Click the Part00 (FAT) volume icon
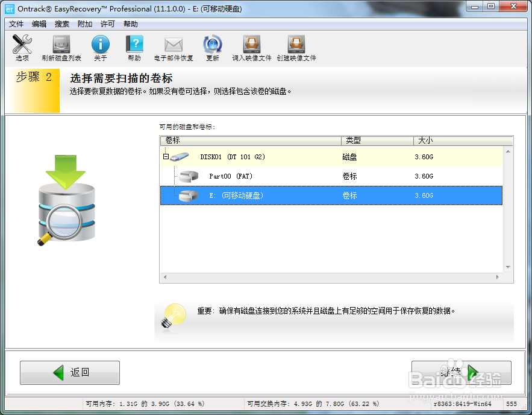The width and height of the screenshot is (532, 415). 189,176
